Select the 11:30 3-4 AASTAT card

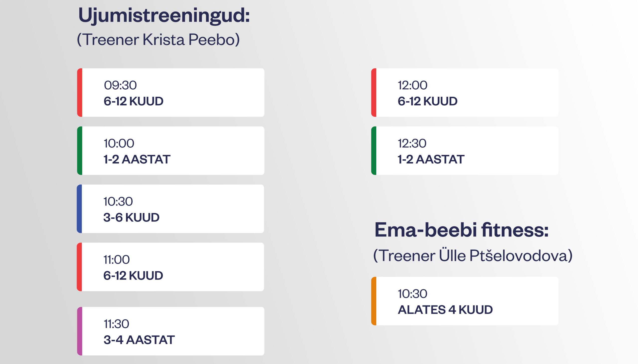click(x=171, y=331)
